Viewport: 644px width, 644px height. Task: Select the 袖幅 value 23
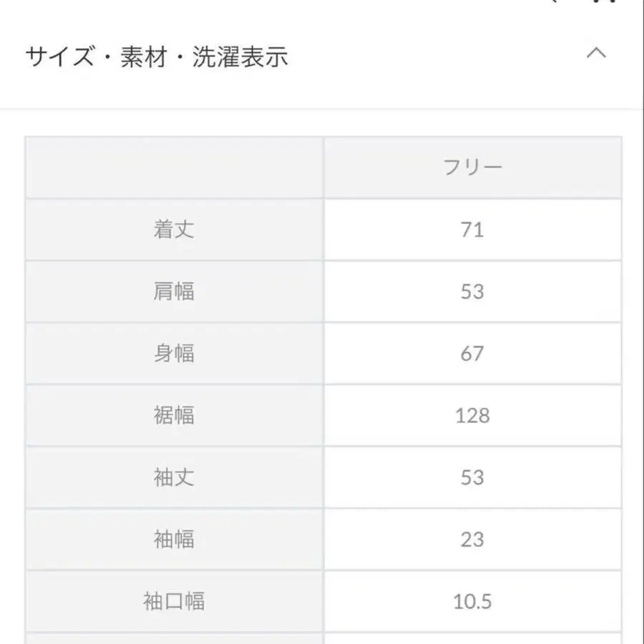click(472, 539)
